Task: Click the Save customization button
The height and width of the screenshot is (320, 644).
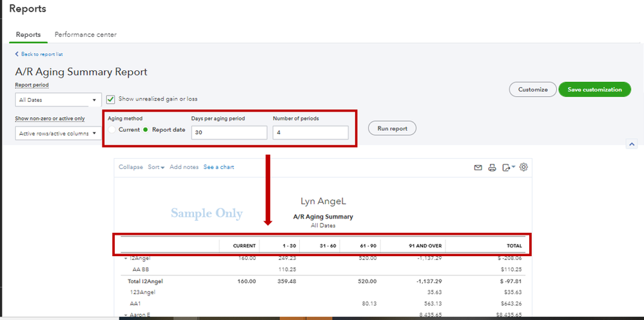Action: (x=594, y=89)
